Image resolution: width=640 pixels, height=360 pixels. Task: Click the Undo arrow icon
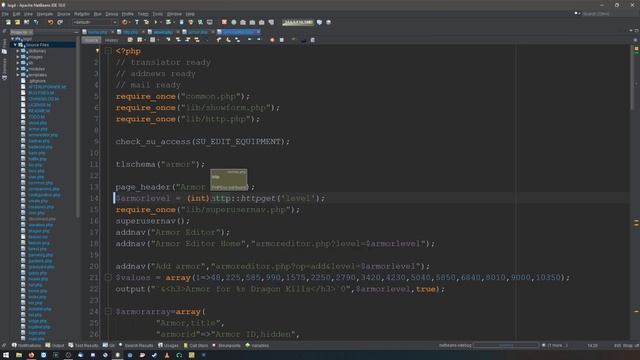point(51,22)
